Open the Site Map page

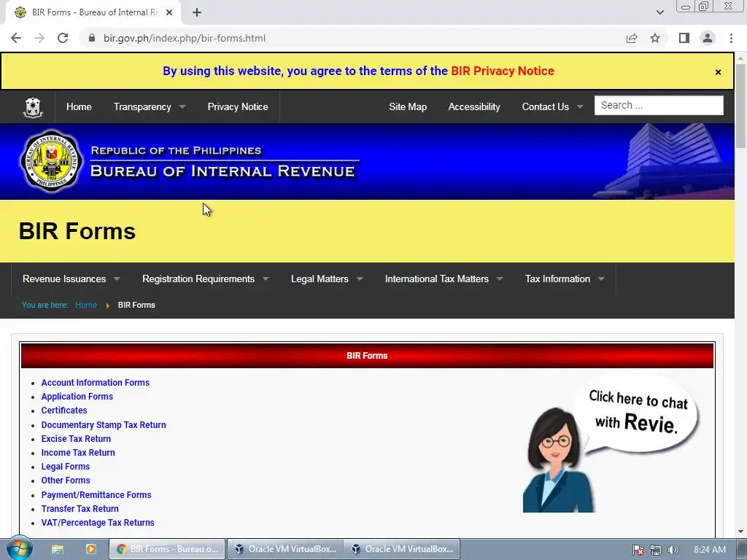[408, 106]
